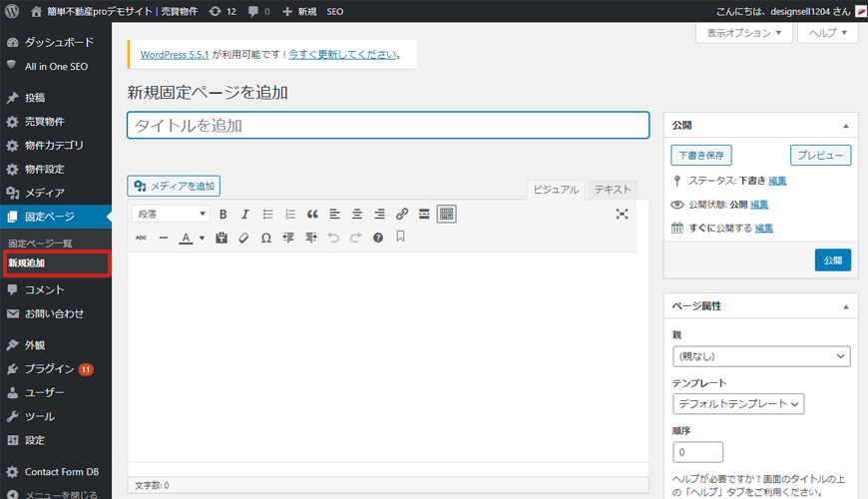Click the insert link icon
Viewport: 868px width, 499px height.
pos(402,214)
